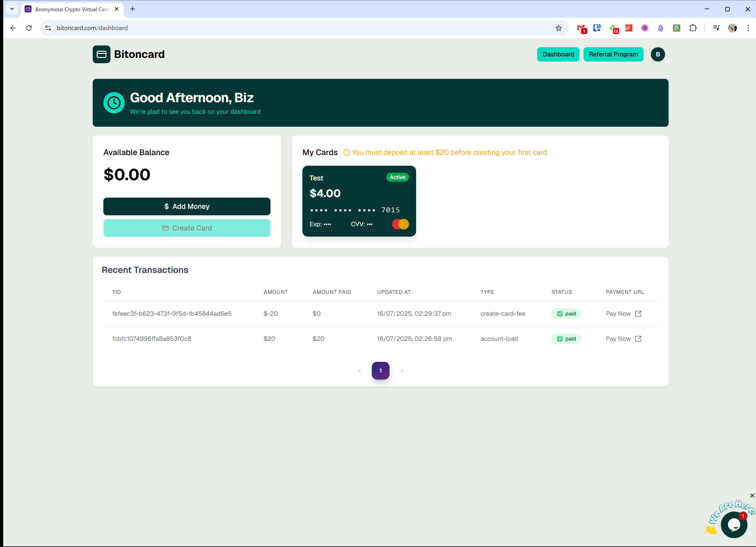Click Pay Now for account-load transaction
The image size is (756, 547).
618,339
